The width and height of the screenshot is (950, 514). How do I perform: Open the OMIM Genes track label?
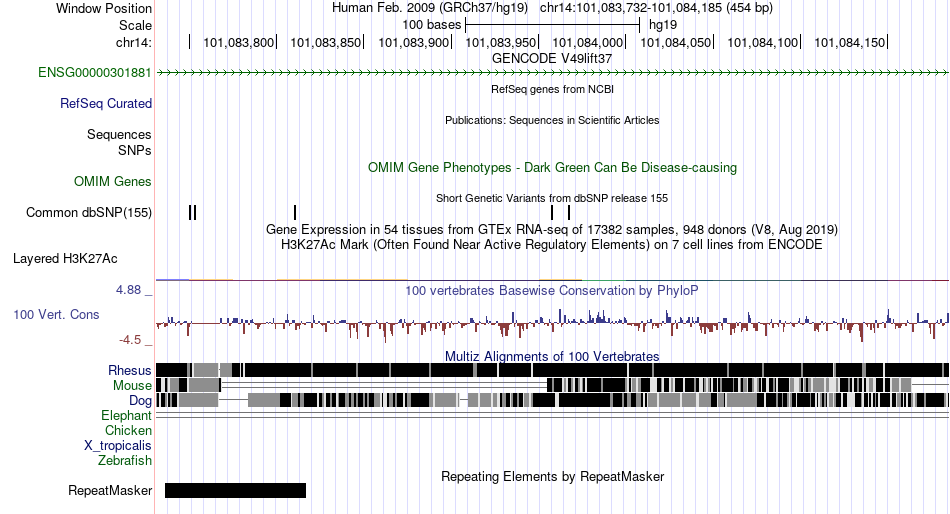pos(113,181)
